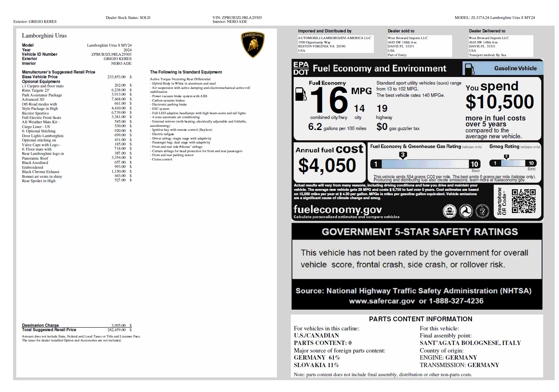Click the Parts Content Information heading

tap(421, 319)
